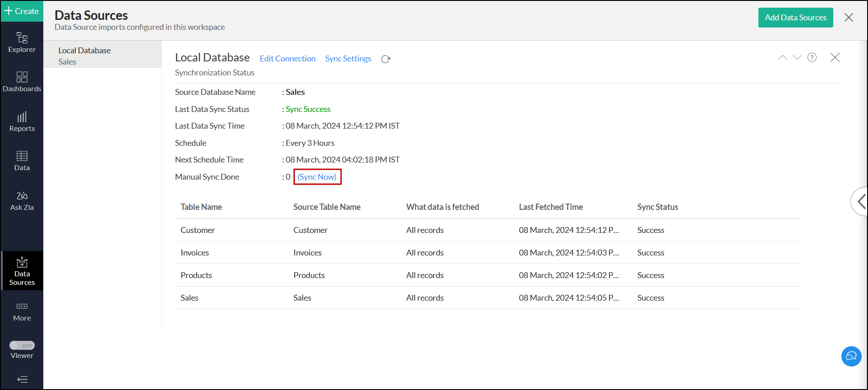Viewport: 868px width, 390px height.
Task: Collapse the left sidebar menu
Action: 22,379
